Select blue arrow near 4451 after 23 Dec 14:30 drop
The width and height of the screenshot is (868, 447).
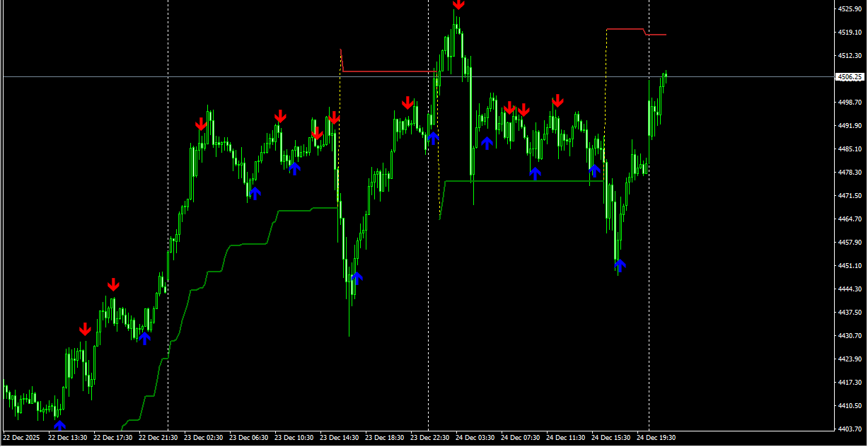357,277
